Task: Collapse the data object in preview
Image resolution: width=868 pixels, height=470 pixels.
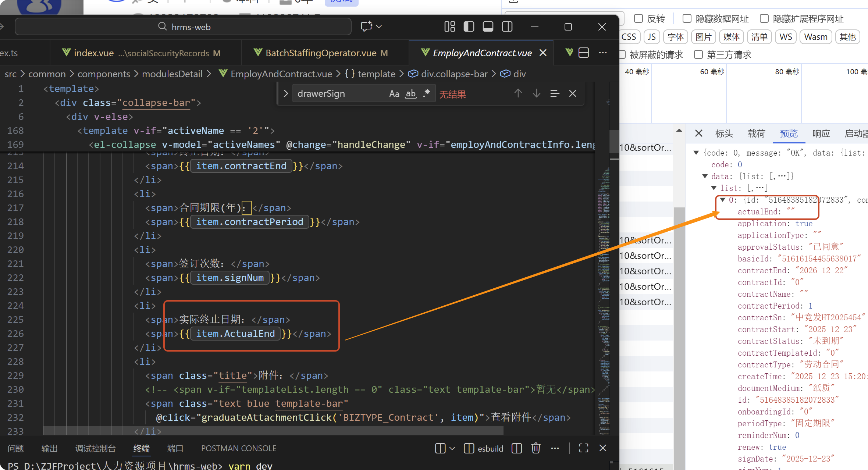Action: (x=705, y=176)
